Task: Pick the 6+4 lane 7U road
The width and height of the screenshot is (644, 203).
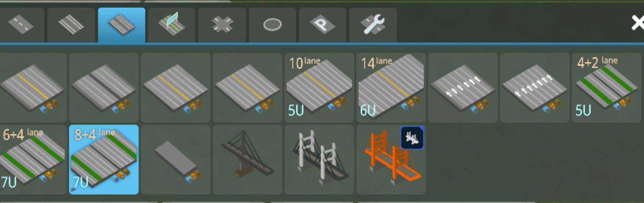Action: [33, 159]
